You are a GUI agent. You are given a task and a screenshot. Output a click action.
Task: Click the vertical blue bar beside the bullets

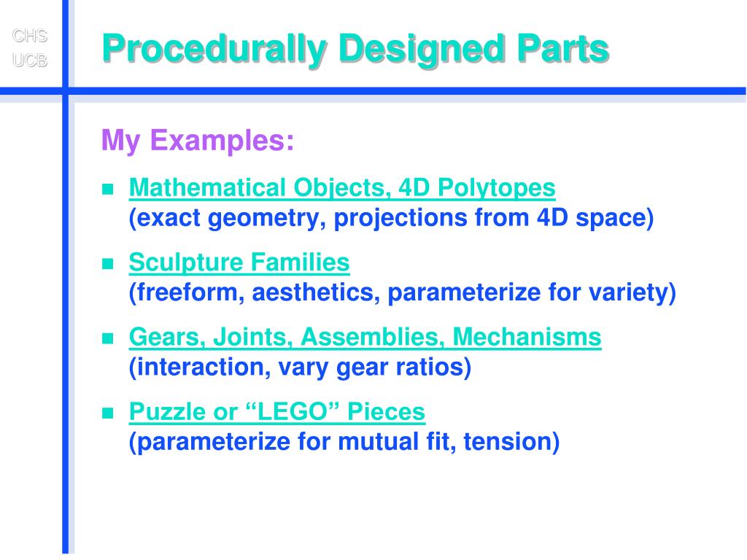tap(65, 324)
